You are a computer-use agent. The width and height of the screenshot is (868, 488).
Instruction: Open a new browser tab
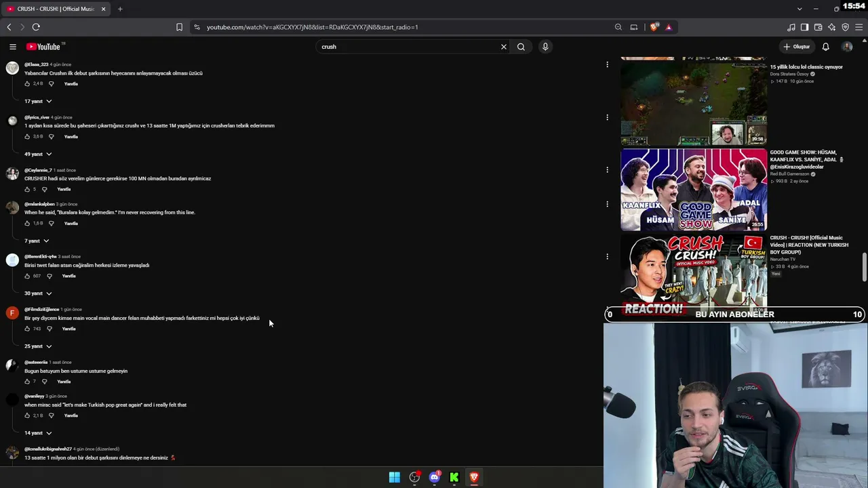click(x=120, y=9)
